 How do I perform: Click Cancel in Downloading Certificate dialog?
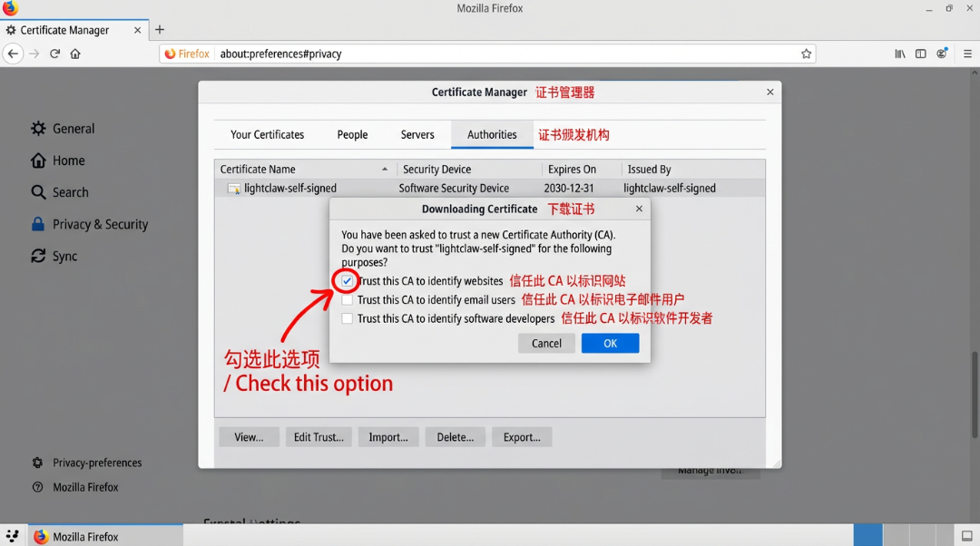point(546,343)
